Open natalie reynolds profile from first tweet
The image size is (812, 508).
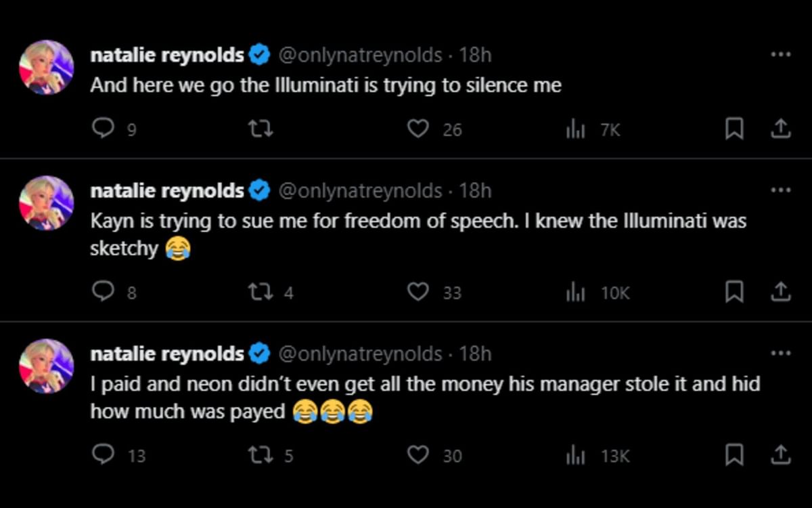pos(166,55)
